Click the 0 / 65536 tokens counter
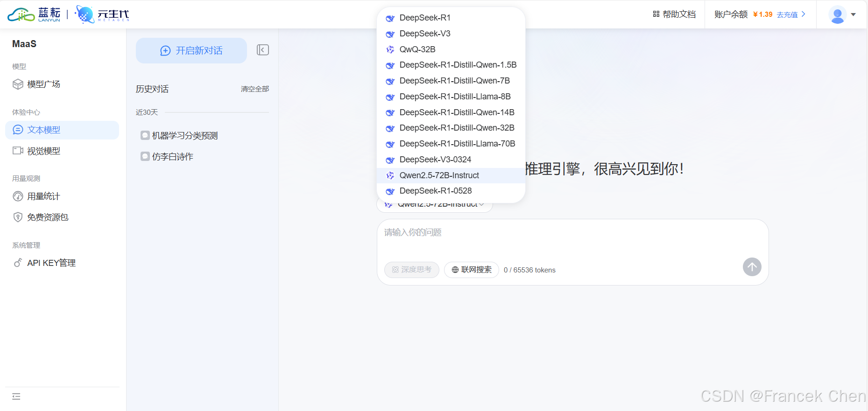 click(x=529, y=270)
